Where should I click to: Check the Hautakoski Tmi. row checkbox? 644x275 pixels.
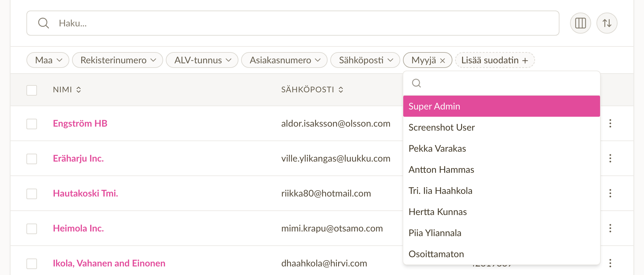pyautogui.click(x=32, y=194)
